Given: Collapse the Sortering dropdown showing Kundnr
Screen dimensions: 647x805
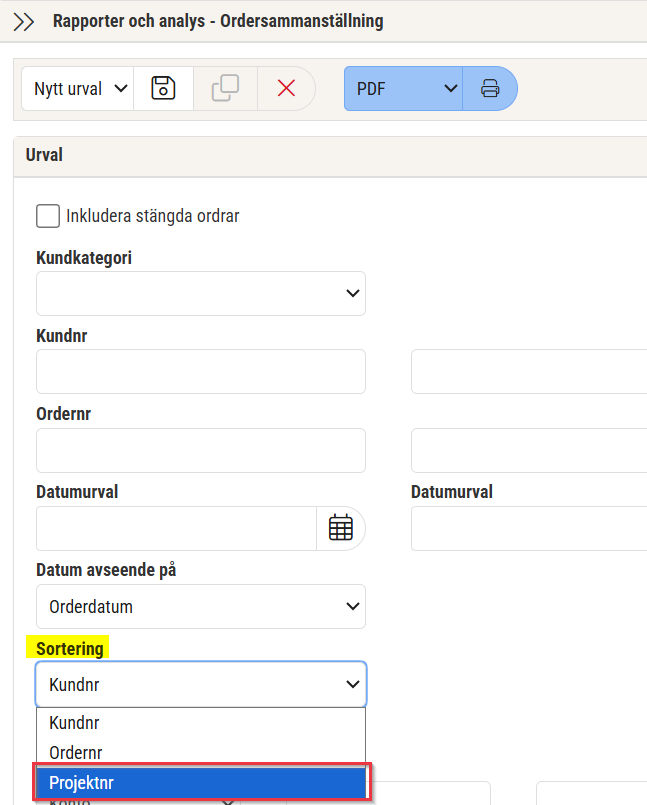Looking at the screenshot, I should tap(200, 685).
